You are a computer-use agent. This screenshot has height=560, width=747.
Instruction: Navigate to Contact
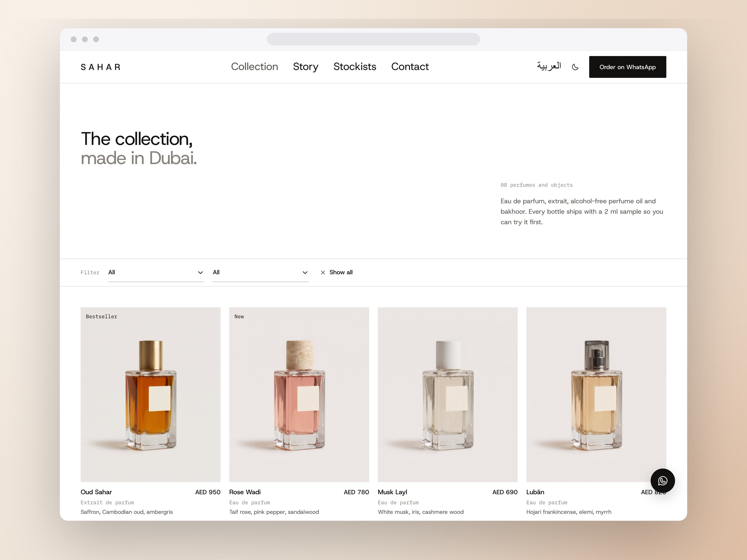(x=410, y=66)
